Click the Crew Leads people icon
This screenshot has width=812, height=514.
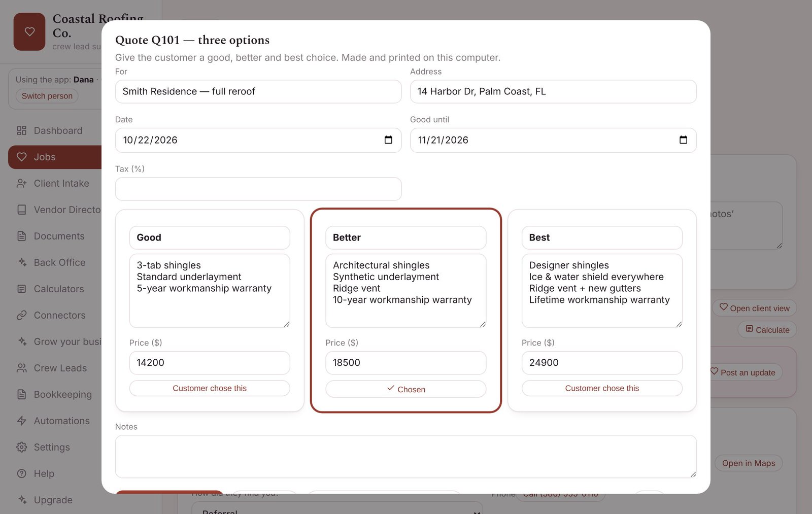(x=21, y=368)
